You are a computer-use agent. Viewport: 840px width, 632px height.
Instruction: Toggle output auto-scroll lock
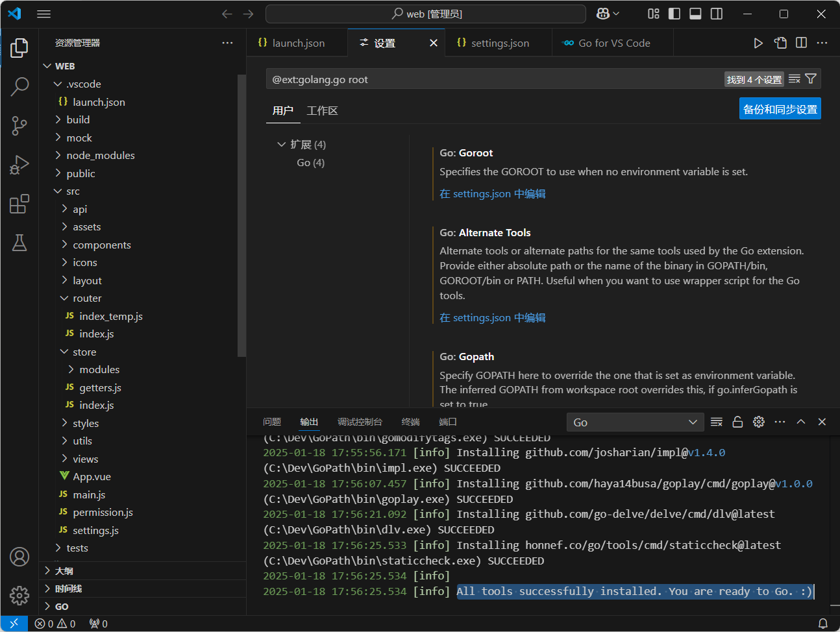coord(737,422)
